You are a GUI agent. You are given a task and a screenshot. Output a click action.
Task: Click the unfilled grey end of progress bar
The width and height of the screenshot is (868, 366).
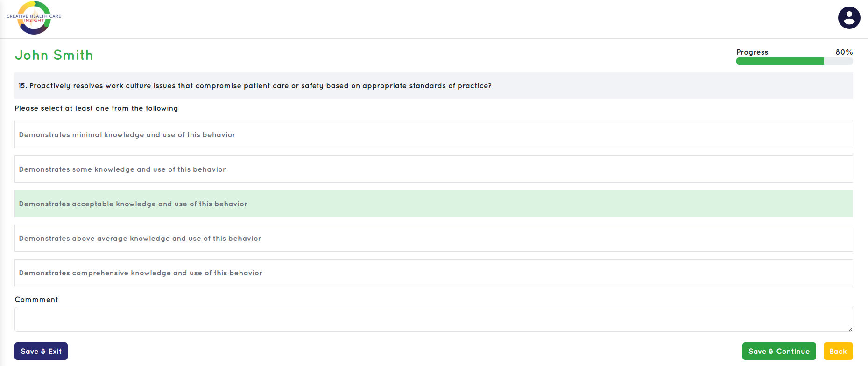(x=839, y=61)
